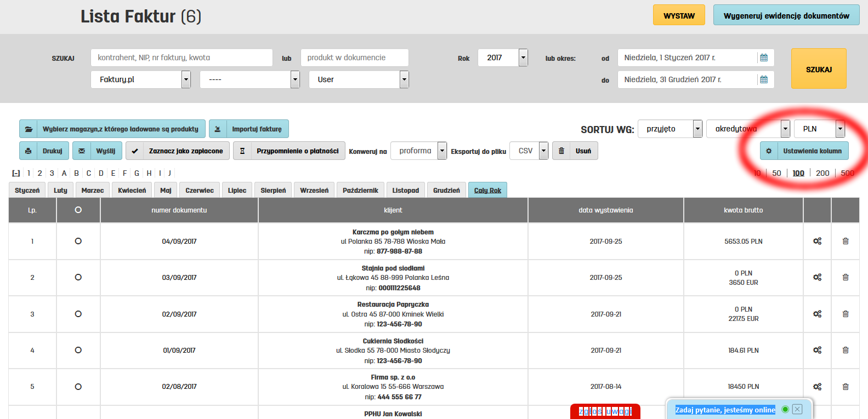Click the trash icon for invoice 04/09/2017

click(x=846, y=241)
